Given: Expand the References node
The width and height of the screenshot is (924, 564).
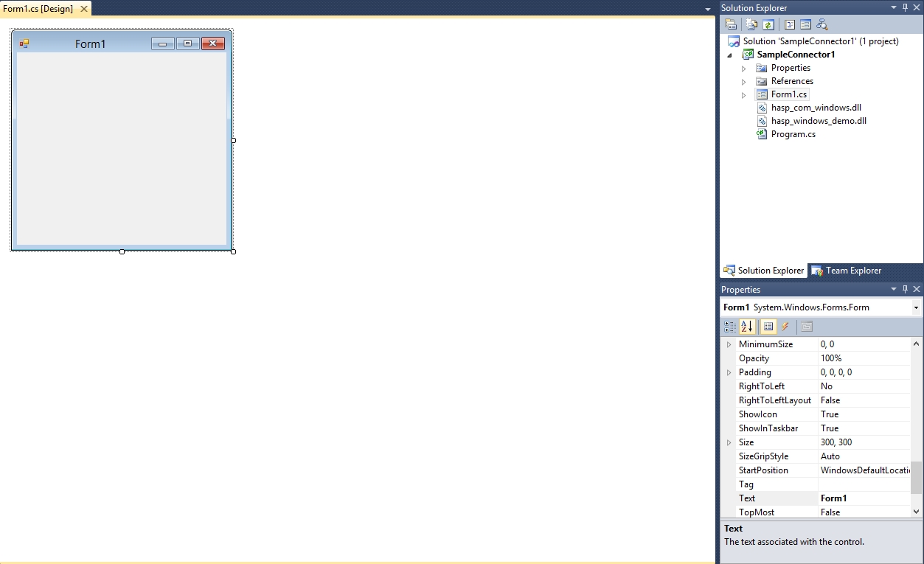Looking at the screenshot, I should [x=743, y=81].
